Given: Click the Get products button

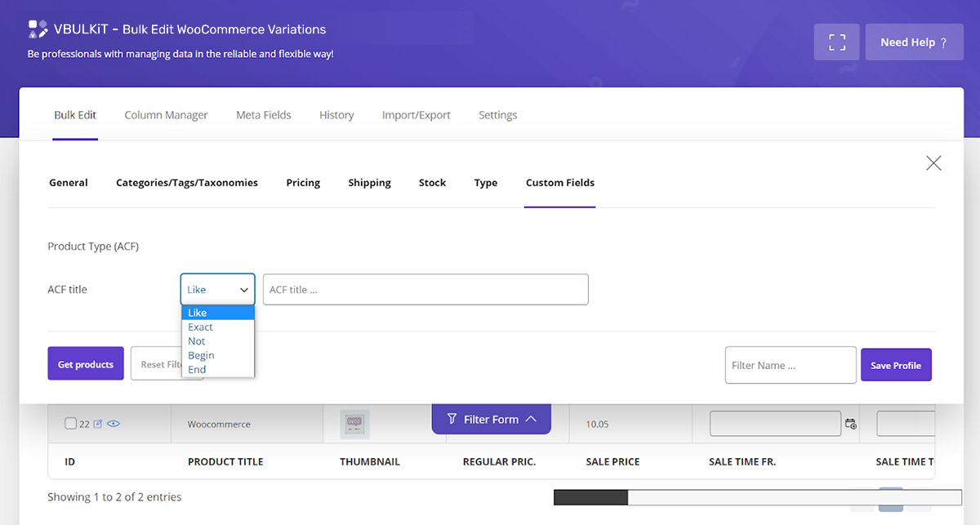Looking at the screenshot, I should coord(86,364).
